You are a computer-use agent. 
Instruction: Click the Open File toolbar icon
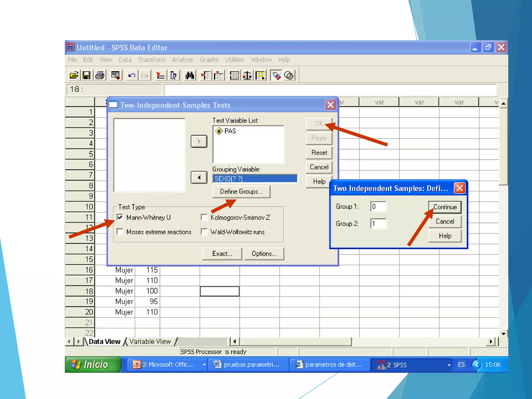pyautogui.click(x=74, y=76)
